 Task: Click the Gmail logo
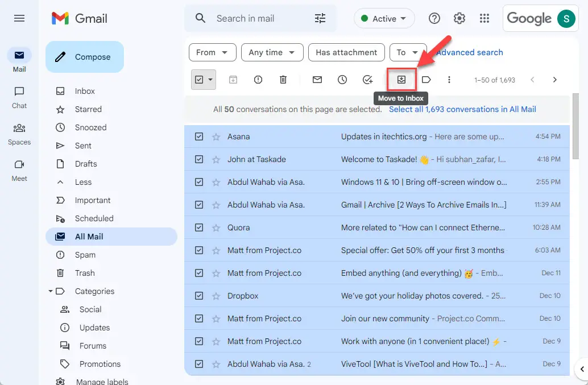point(80,18)
